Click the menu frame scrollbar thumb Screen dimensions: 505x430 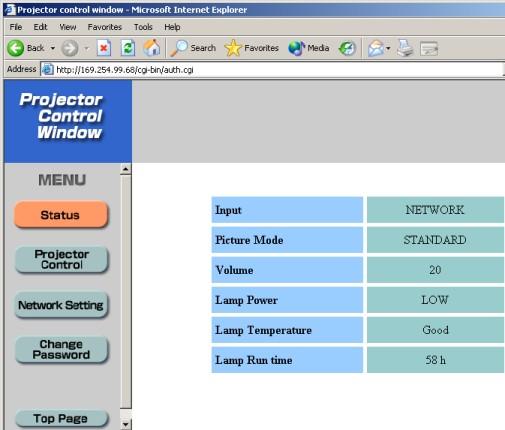point(126,292)
